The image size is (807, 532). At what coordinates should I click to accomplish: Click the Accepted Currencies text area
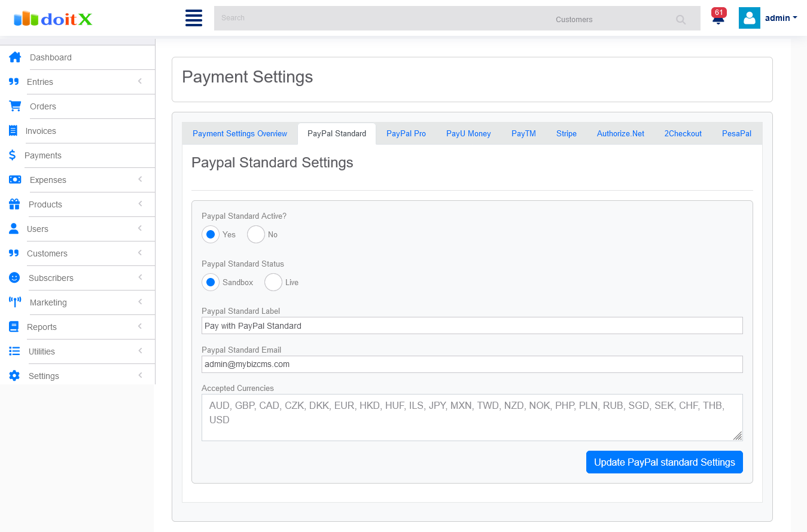472,417
